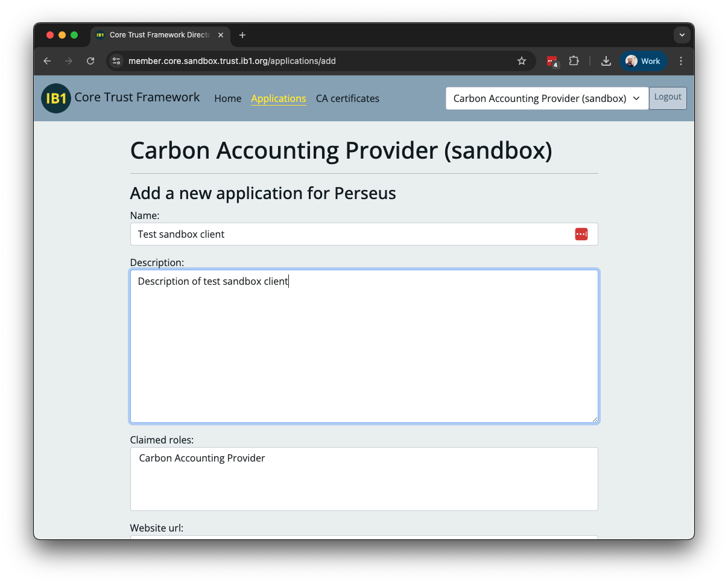Click the Description textarea resize handle
The width and height of the screenshot is (728, 584).
(x=595, y=419)
